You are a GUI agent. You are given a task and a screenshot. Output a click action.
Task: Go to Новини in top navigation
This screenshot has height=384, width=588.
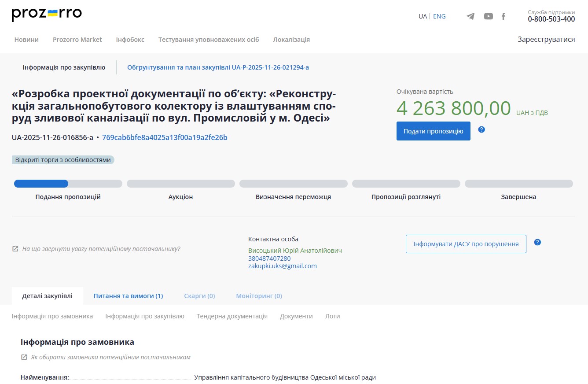click(x=26, y=40)
